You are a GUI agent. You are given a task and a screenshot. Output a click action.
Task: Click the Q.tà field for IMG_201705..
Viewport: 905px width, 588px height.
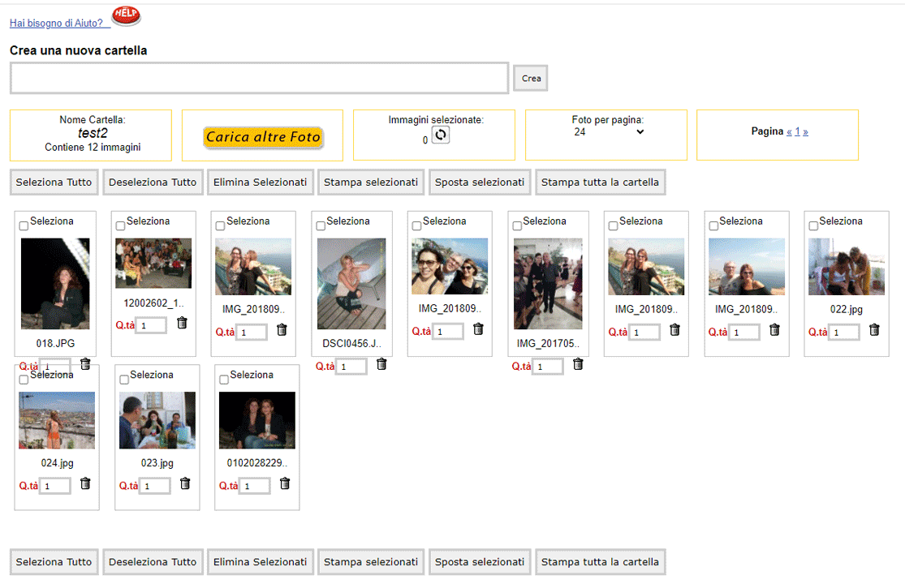(x=547, y=367)
